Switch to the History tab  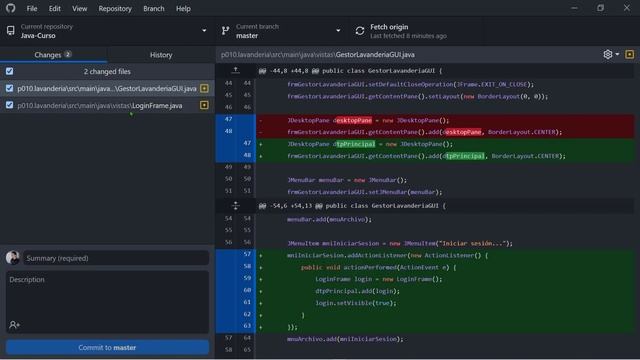[161, 55]
